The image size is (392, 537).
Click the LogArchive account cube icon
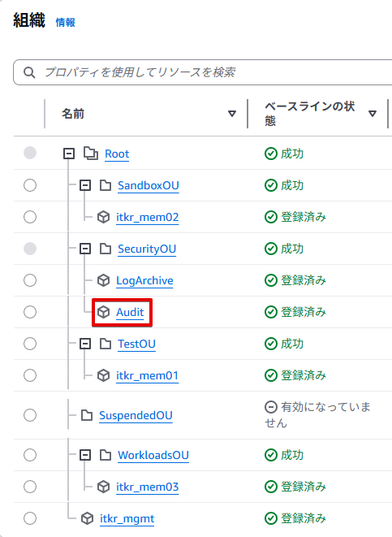(x=103, y=280)
